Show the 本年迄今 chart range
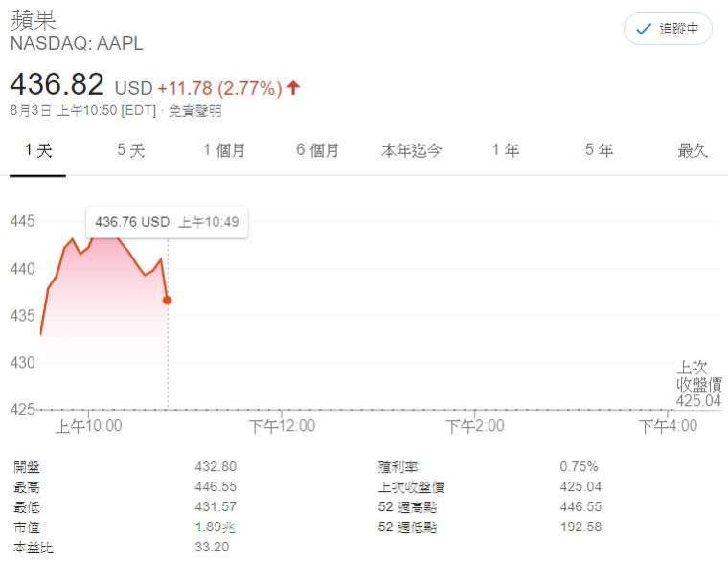This screenshot has width=728, height=561. pyautogui.click(x=411, y=150)
